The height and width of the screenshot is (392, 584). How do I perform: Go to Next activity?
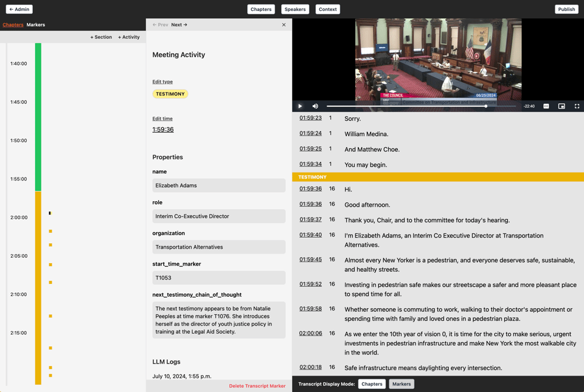point(179,25)
